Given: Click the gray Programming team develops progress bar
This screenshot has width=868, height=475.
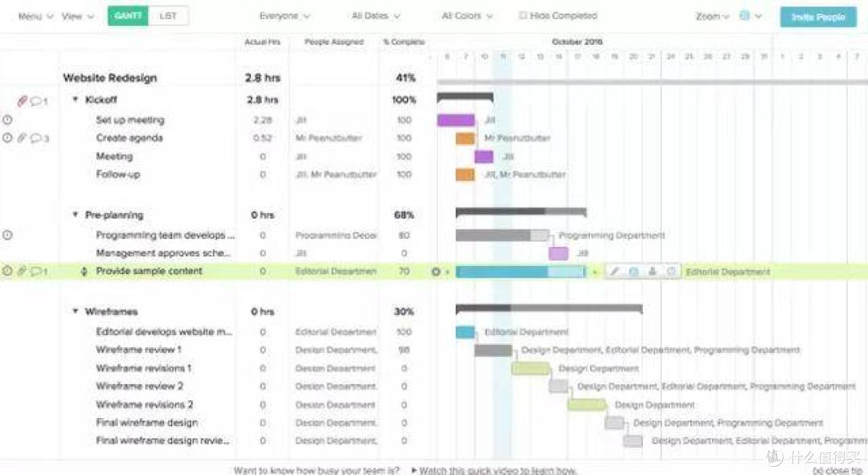Looking at the screenshot, I should pyautogui.click(x=502, y=235).
